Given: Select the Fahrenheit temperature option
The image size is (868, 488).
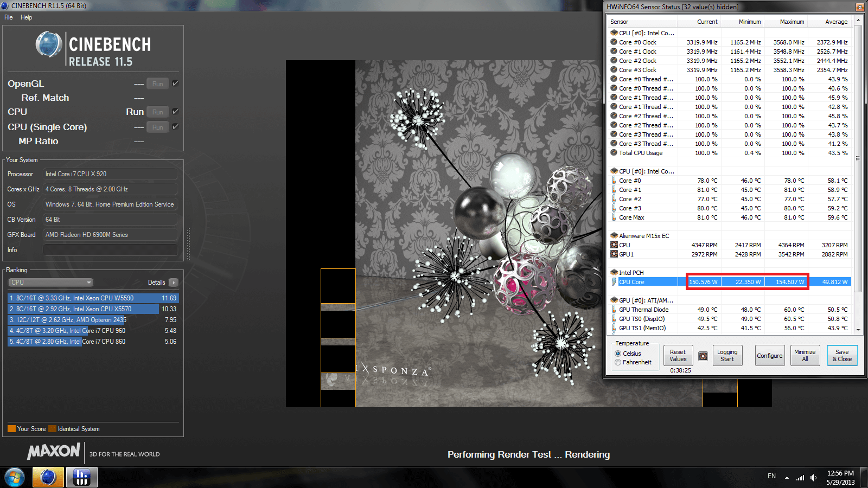Looking at the screenshot, I should [618, 362].
